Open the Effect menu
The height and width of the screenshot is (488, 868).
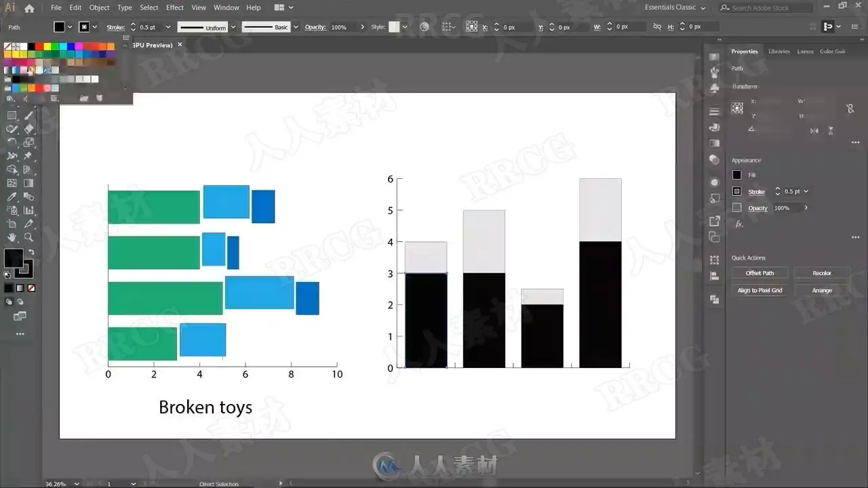[175, 7]
